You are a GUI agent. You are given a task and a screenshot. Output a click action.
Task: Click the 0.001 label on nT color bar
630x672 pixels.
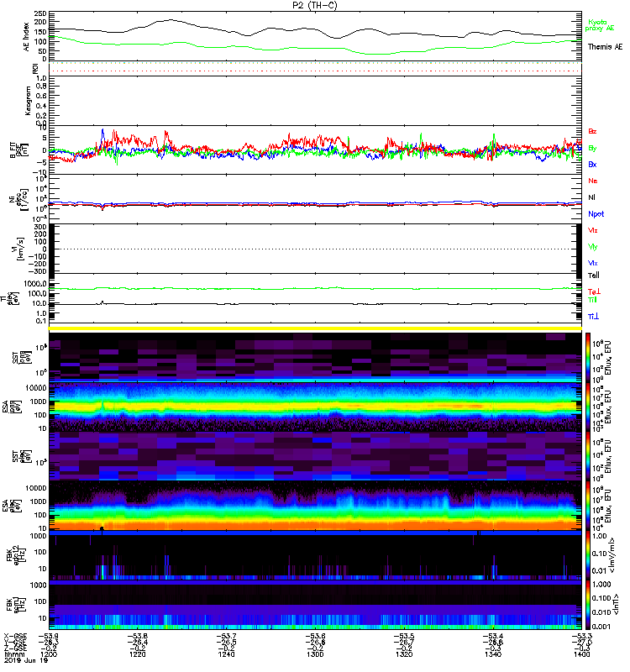[x=600, y=626]
